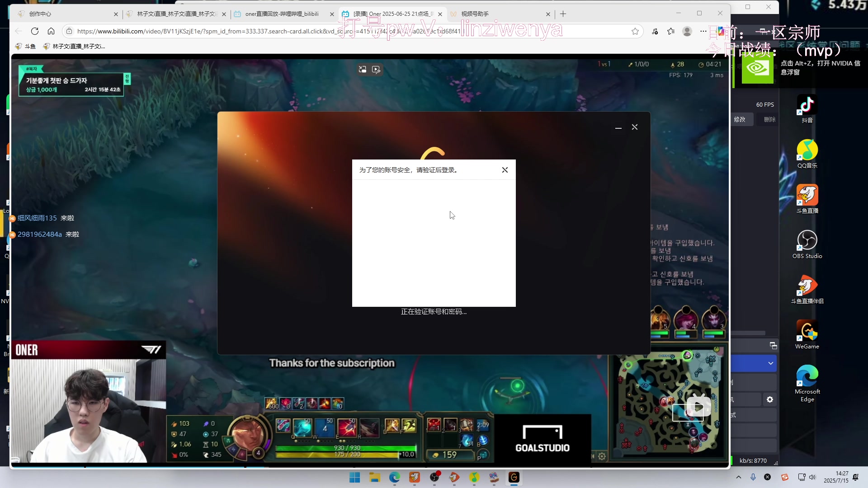This screenshot has width=868, height=488.
Task: Switch to the 林子文直播 browser tab
Action: (x=176, y=14)
